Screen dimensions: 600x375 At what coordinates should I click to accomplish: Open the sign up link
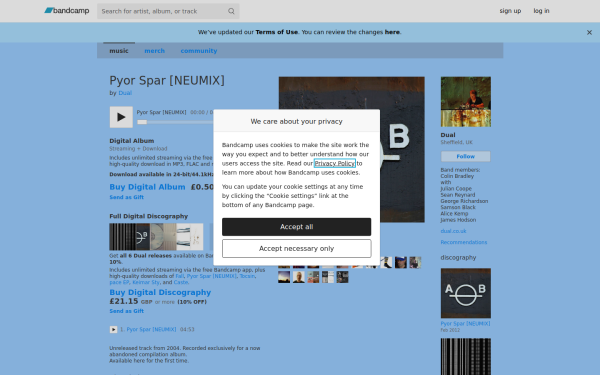point(510,11)
